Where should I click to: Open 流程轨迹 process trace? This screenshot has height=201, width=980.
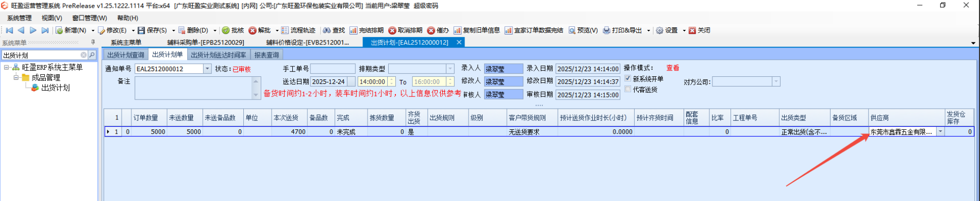click(298, 30)
